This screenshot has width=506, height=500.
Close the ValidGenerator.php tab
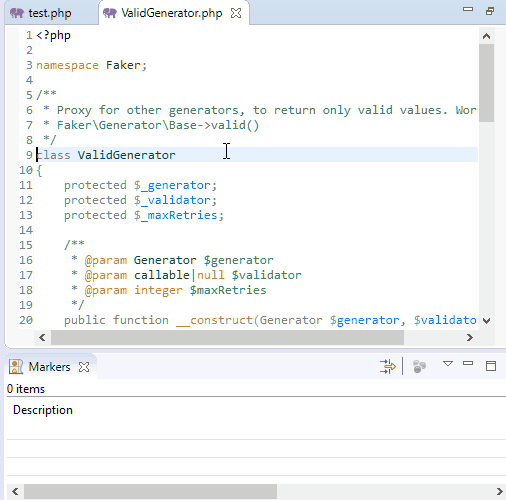coord(236,13)
